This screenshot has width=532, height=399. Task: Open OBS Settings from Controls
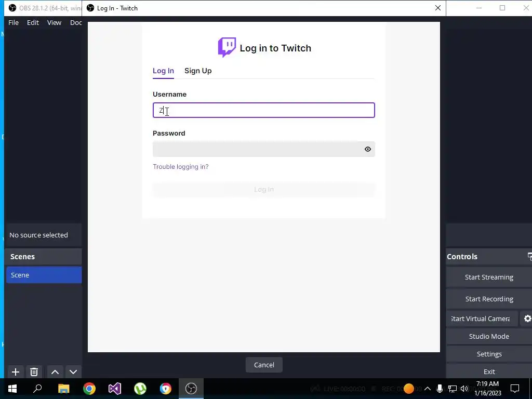(x=489, y=354)
